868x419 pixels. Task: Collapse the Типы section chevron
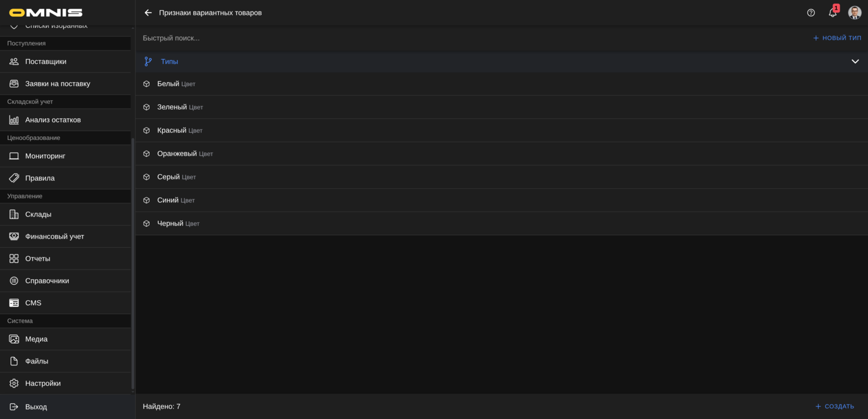(x=855, y=61)
